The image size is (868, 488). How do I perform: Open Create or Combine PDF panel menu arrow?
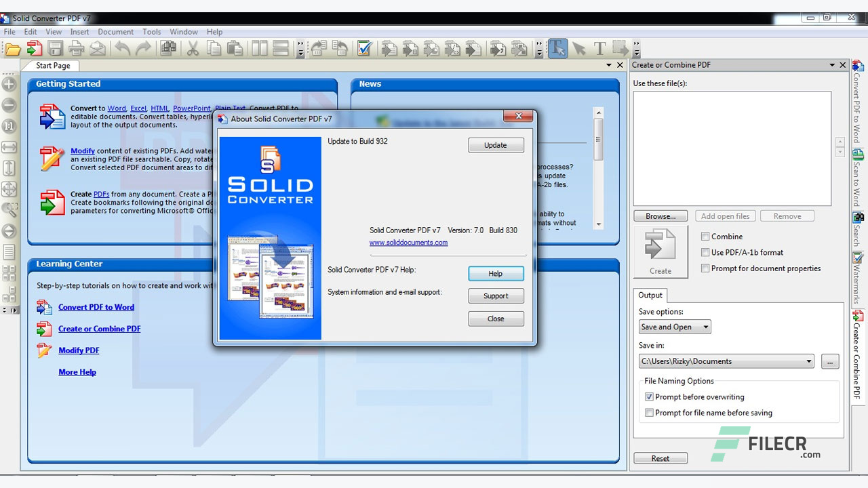[832, 65]
